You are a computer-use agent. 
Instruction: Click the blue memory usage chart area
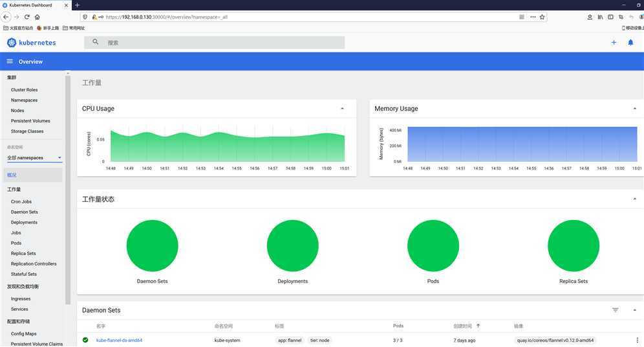(x=522, y=144)
